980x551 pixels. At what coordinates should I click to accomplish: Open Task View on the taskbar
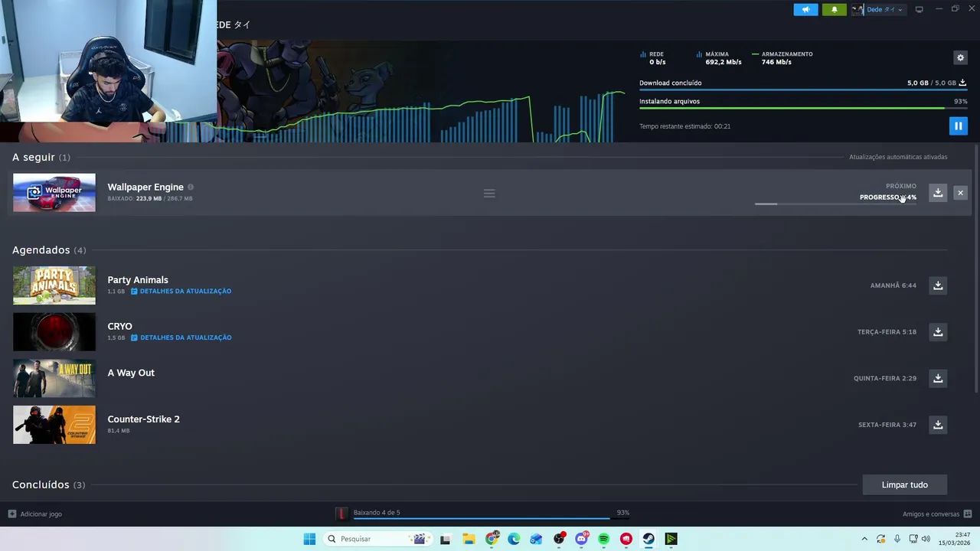pyautogui.click(x=446, y=539)
